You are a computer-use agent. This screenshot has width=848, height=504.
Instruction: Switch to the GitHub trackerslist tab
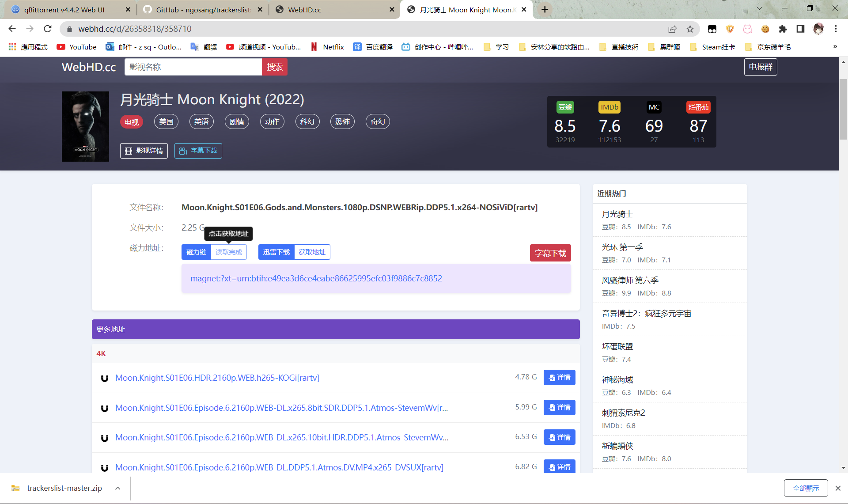[203, 10]
